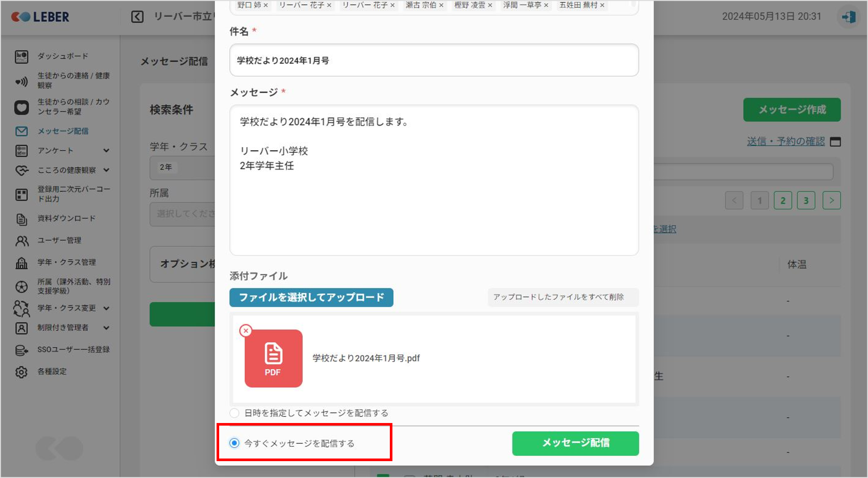Expand the 学年・クラス変更 menu
Image resolution: width=868 pixels, height=478 pixels.
coord(106,308)
